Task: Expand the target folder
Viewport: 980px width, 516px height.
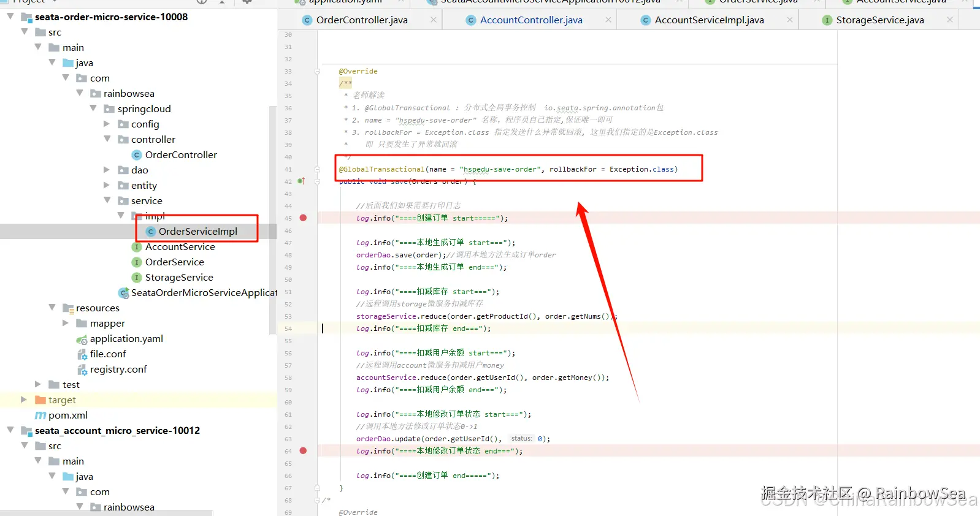Action: (24, 400)
